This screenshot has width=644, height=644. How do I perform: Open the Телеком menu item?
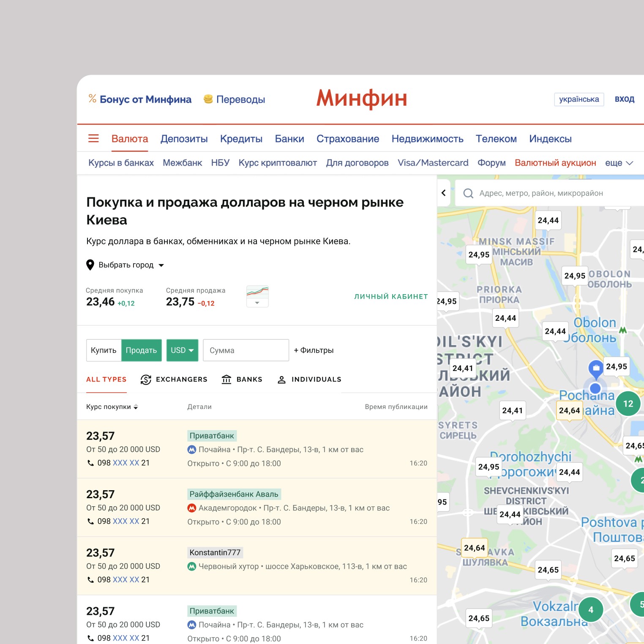(x=496, y=139)
